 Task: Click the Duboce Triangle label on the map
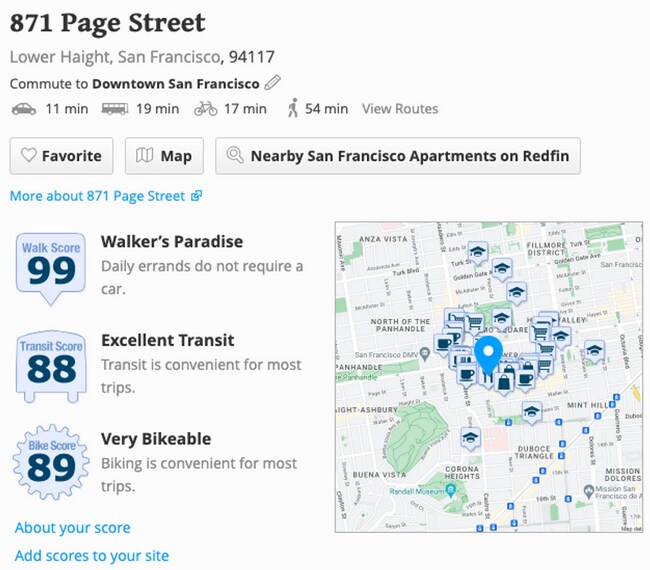534,452
